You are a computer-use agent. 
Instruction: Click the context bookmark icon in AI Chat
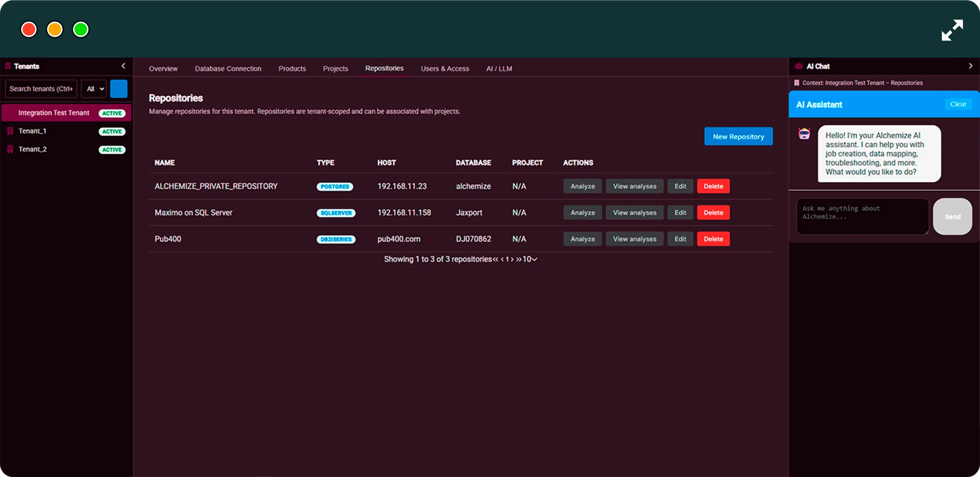797,83
